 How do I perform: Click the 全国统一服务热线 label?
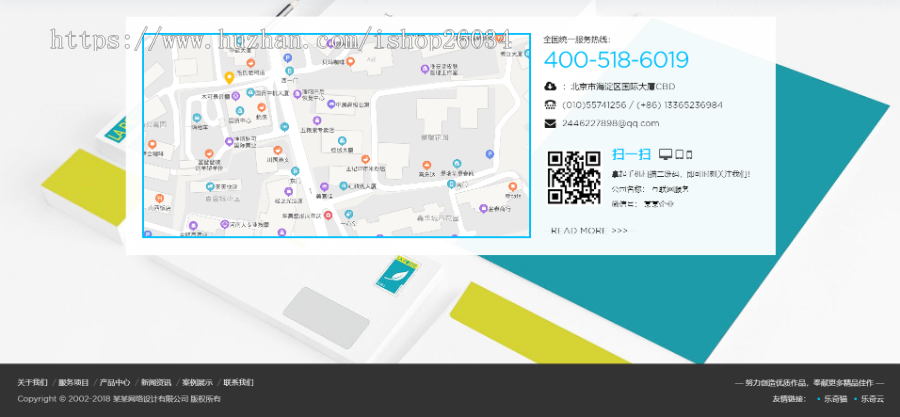[x=577, y=40]
